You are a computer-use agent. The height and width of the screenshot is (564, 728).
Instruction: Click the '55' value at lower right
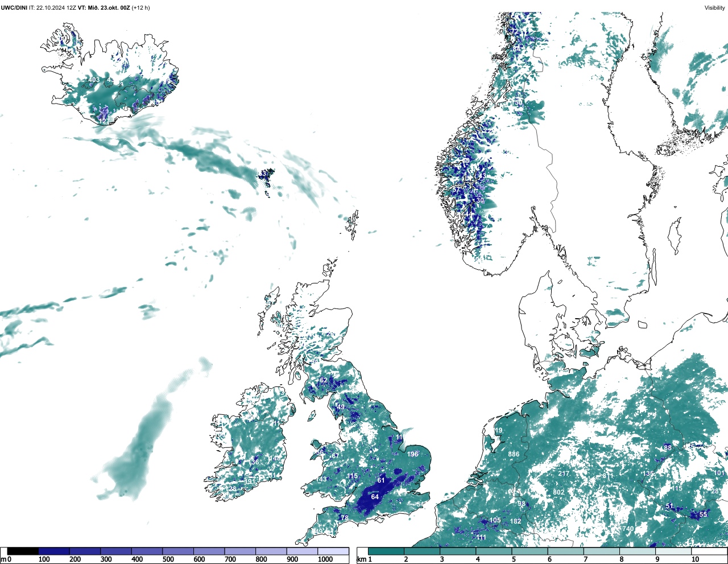pos(703,514)
